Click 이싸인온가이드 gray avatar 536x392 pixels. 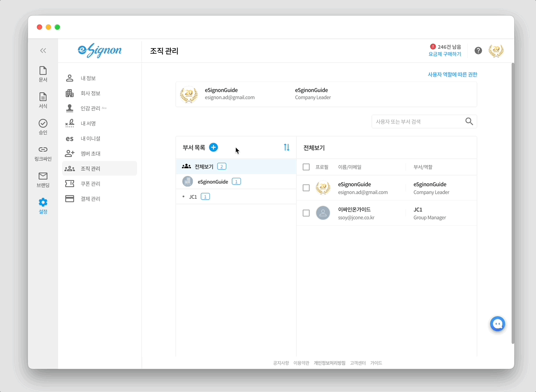[323, 213]
